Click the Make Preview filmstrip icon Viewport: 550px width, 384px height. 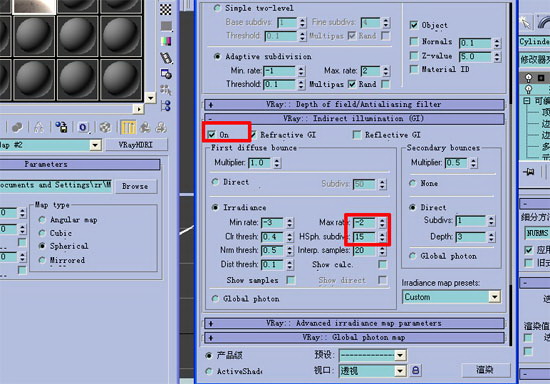[166, 58]
